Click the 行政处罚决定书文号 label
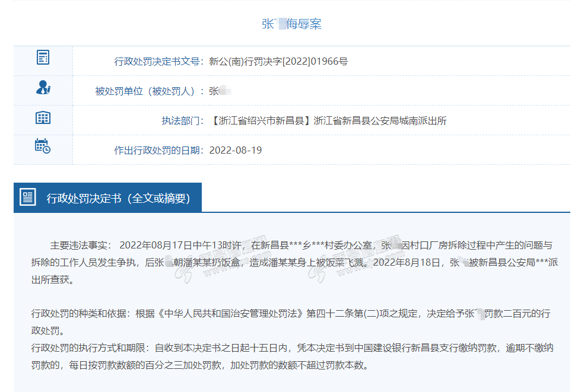 158,61
